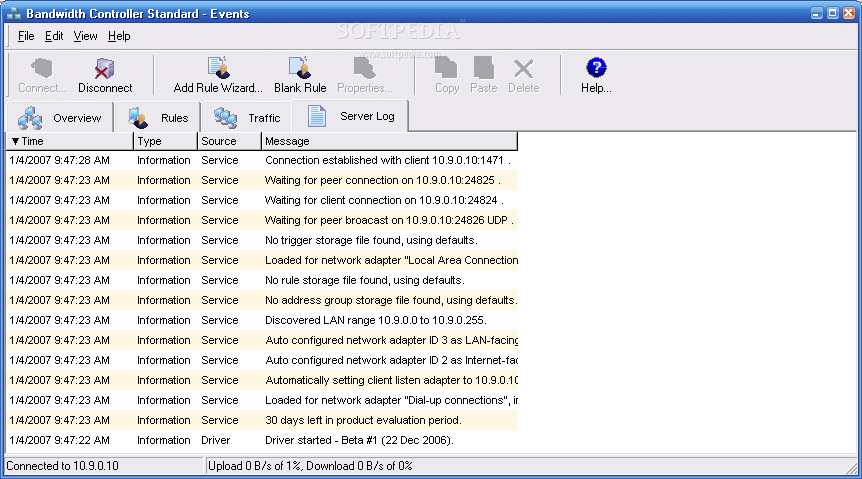Select 'adapter ID 3 as LAN-facing' entry
Viewport: 862px width, 479px height.
click(x=262, y=340)
